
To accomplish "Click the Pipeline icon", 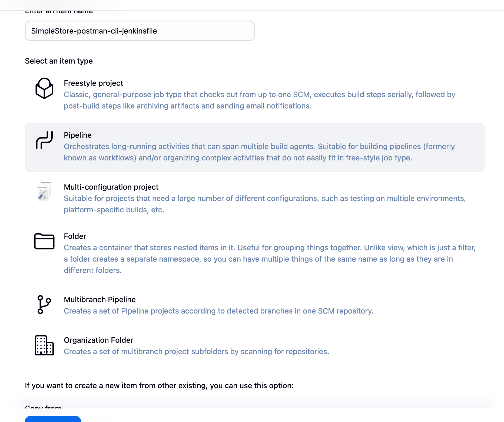I will click(x=44, y=140).
